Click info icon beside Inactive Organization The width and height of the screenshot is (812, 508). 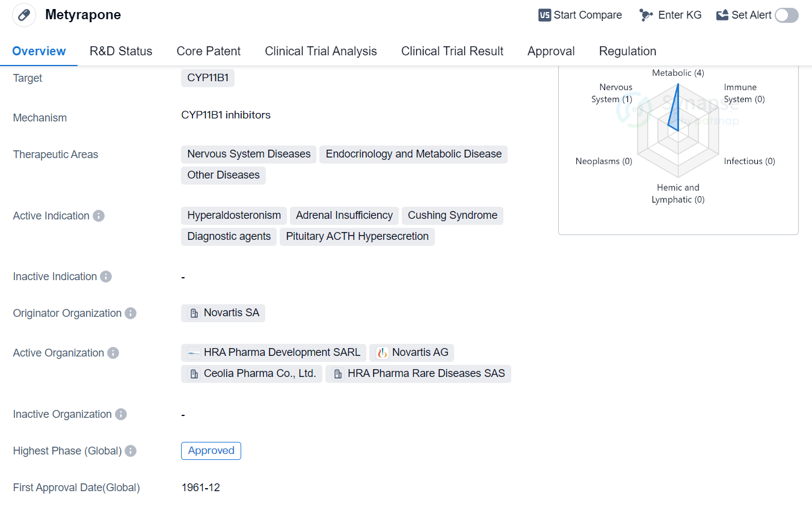point(121,414)
